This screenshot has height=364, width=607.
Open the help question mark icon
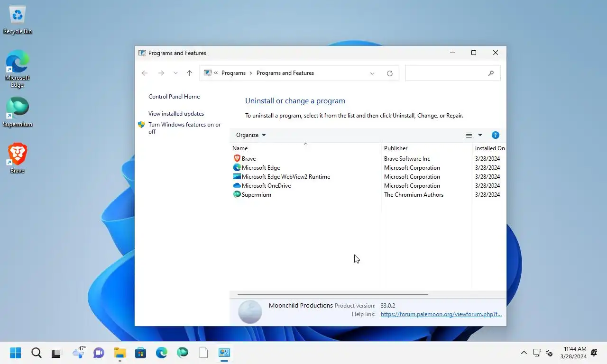pyautogui.click(x=496, y=135)
